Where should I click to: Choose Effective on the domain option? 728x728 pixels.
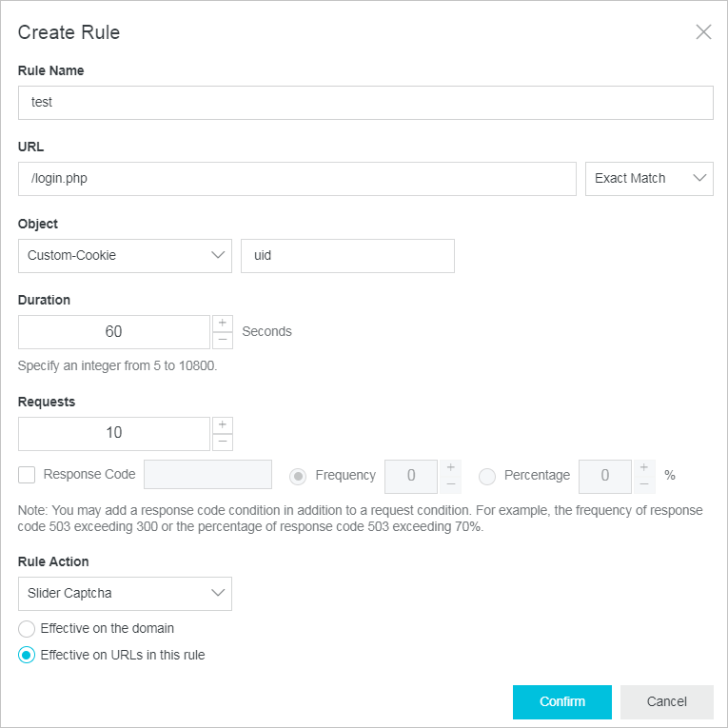pos(27,629)
